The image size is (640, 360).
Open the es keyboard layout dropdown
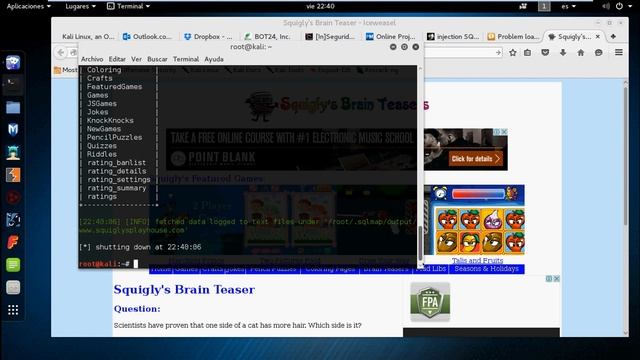(568, 6)
